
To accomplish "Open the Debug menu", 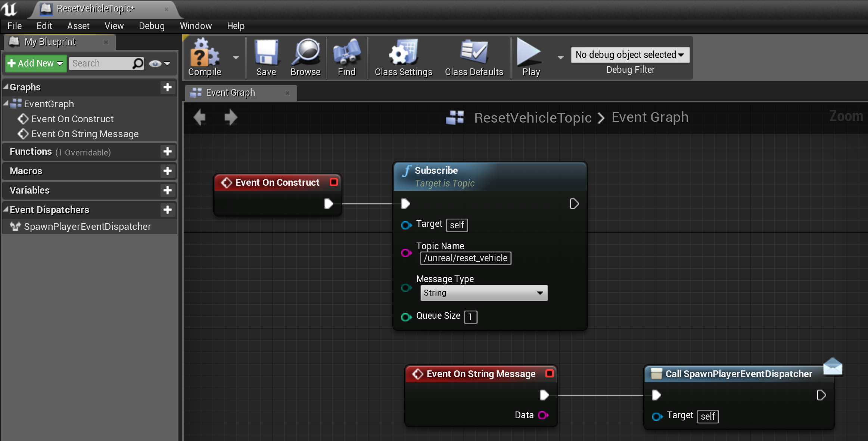I will point(152,26).
